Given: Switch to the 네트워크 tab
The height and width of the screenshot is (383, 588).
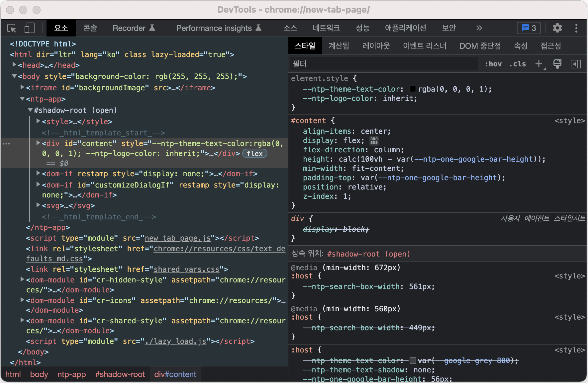Looking at the screenshot, I should (326, 28).
